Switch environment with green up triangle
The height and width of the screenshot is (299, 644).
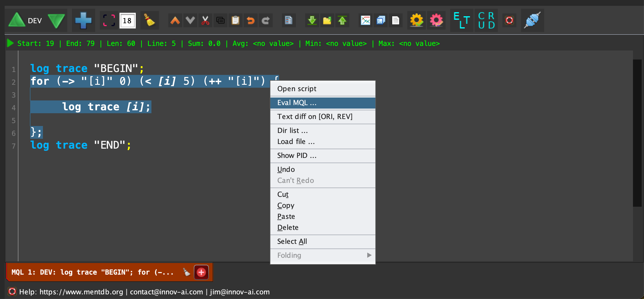click(17, 20)
